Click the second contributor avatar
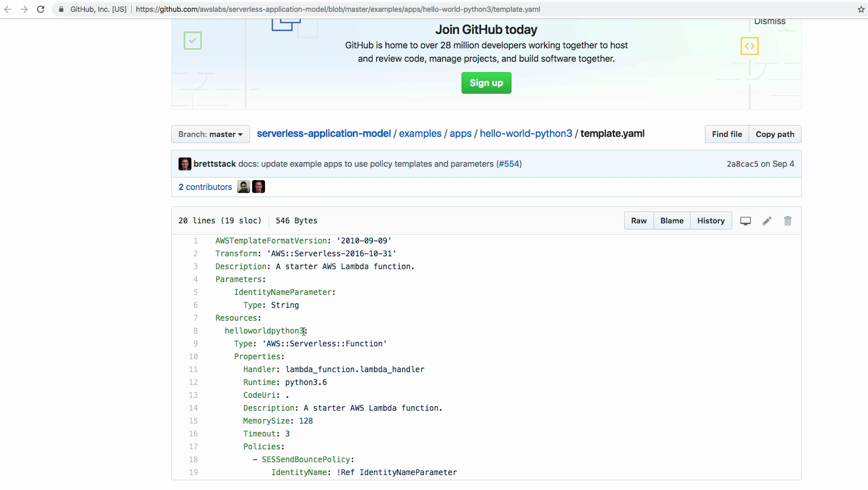868x490 pixels. [x=258, y=187]
